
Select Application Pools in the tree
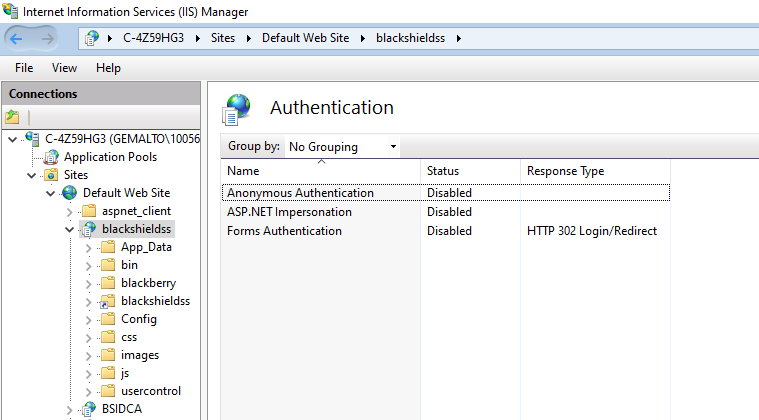click(110, 157)
